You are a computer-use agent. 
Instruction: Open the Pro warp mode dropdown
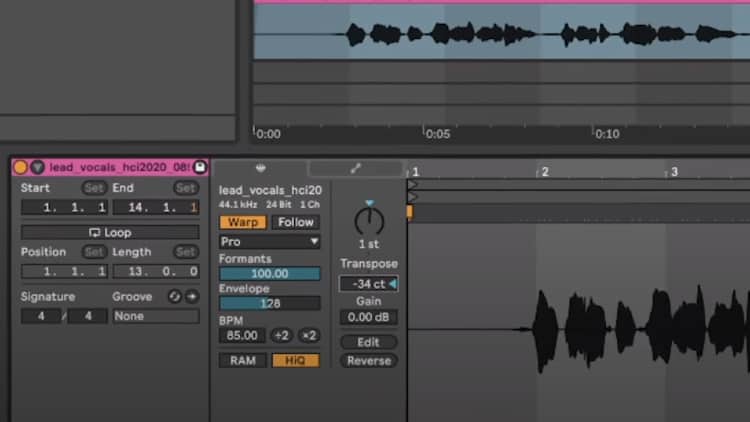tap(269, 242)
